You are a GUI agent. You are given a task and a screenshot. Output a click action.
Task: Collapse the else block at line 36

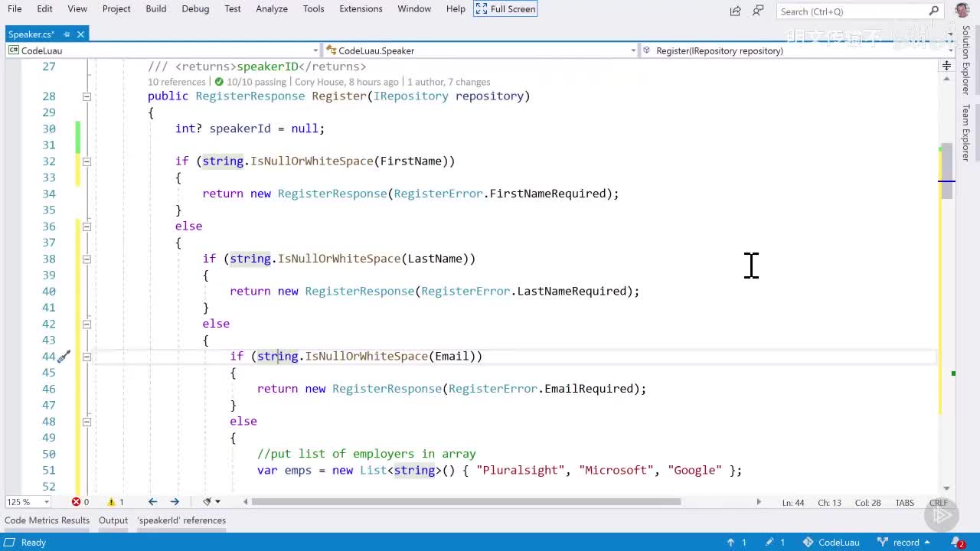(87, 227)
